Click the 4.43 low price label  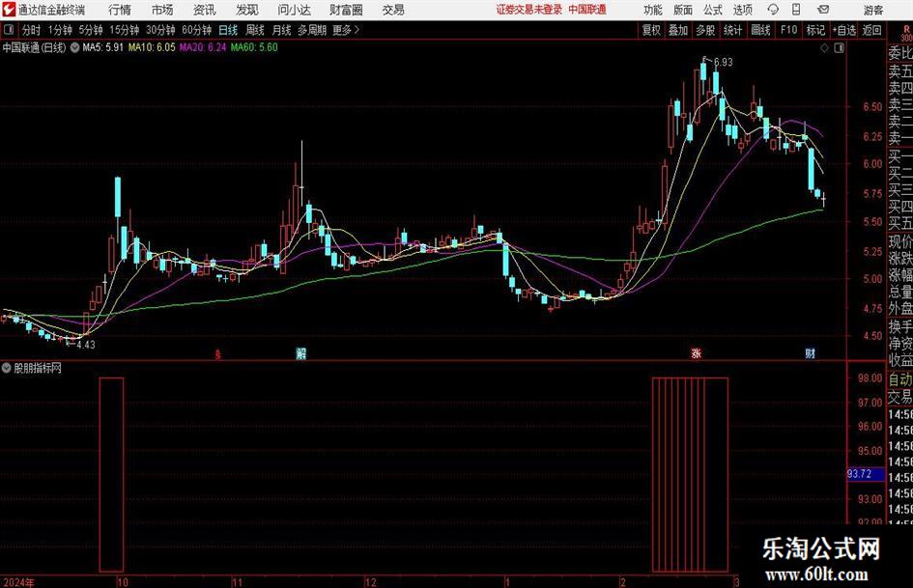pyautogui.click(x=86, y=345)
